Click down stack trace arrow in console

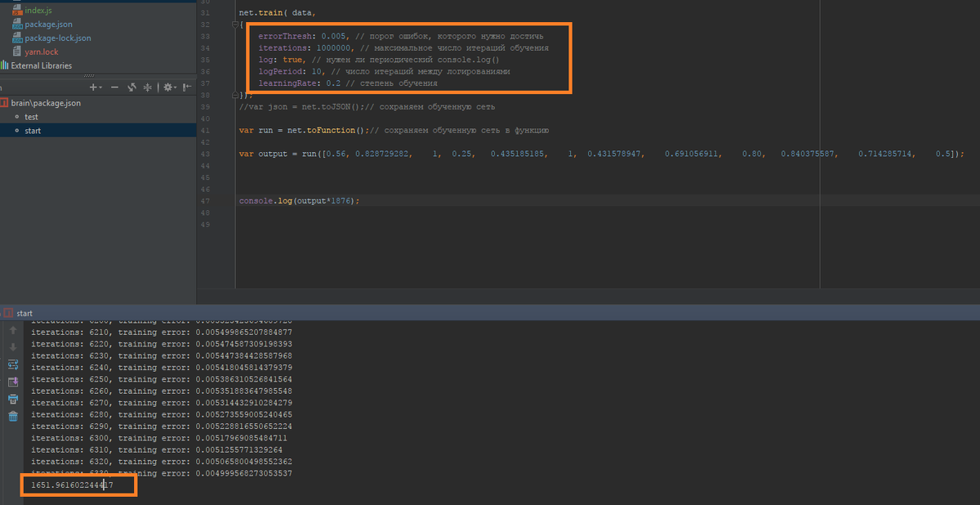[x=13, y=346]
